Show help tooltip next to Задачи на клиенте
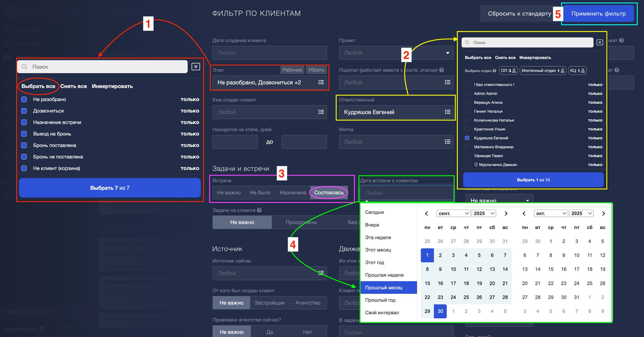Viewport: 644px width, 337px height. pyautogui.click(x=259, y=210)
